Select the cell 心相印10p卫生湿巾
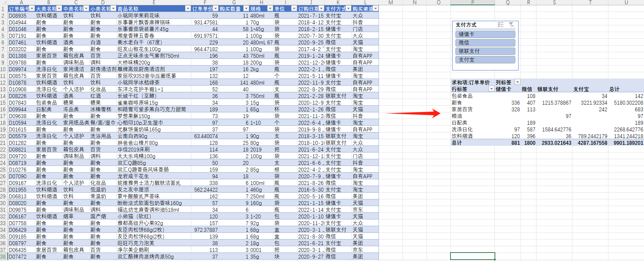Image resolution: width=644 pixels, height=261 pixels. click(154, 123)
